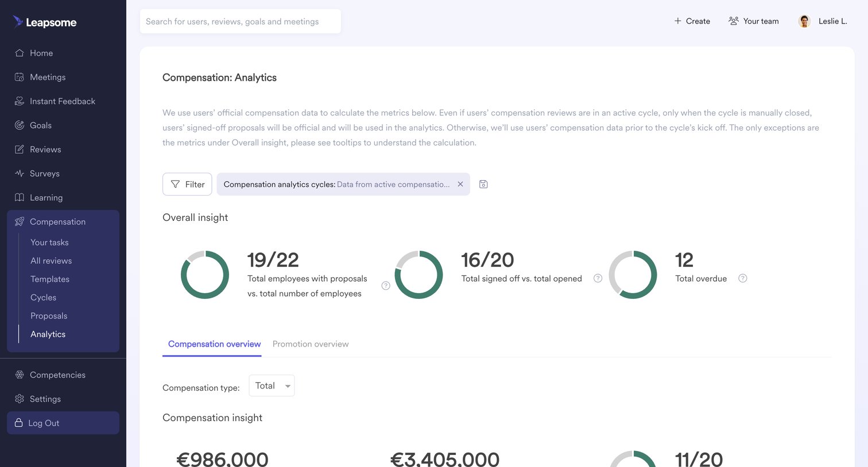Open Your tasks under Compensation

[49, 242]
